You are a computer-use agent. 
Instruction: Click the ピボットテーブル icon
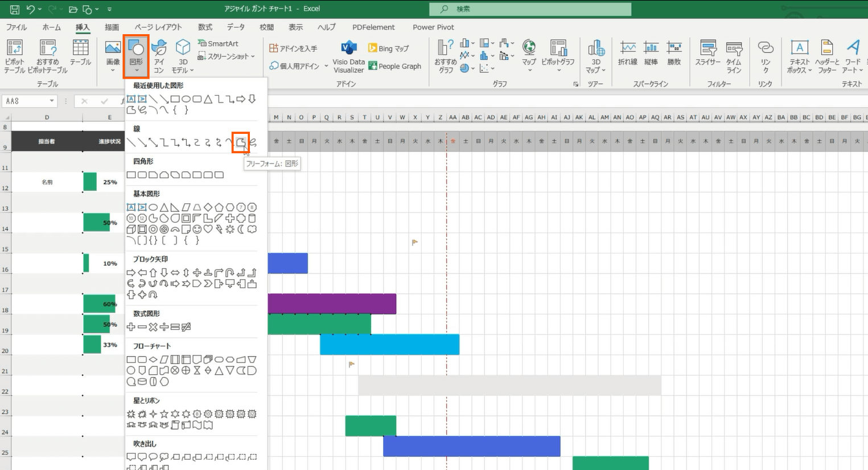14,56
